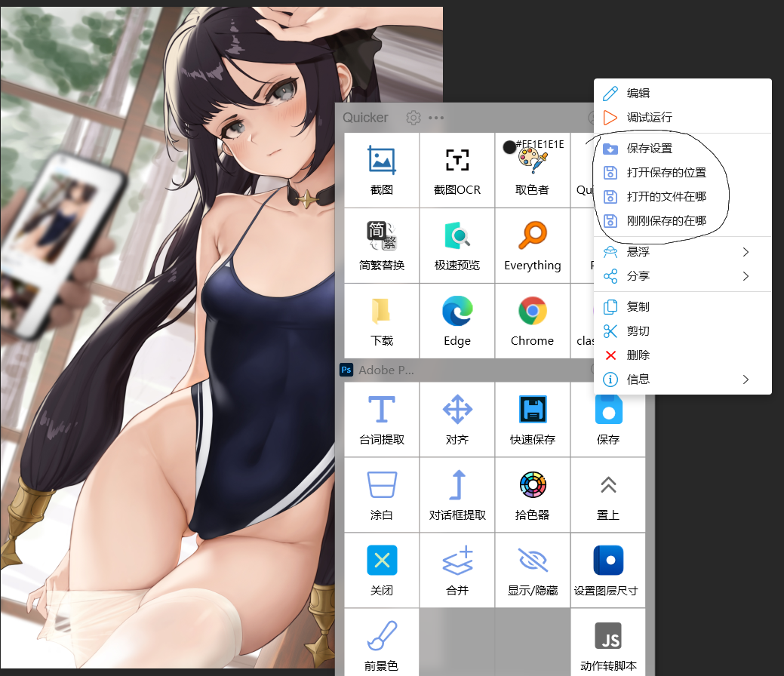
Task: Open 设置图层尺寸 action
Action: pyautogui.click(x=608, y=570)
